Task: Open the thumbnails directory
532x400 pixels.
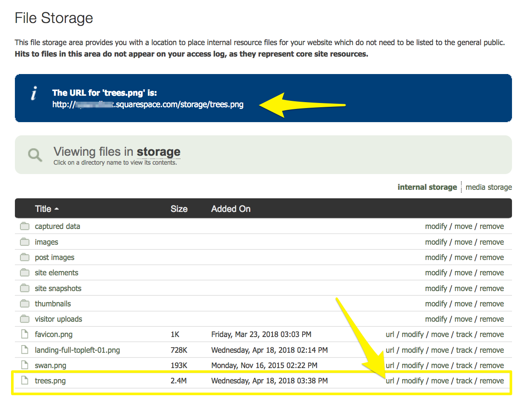Action: [53, 304]
